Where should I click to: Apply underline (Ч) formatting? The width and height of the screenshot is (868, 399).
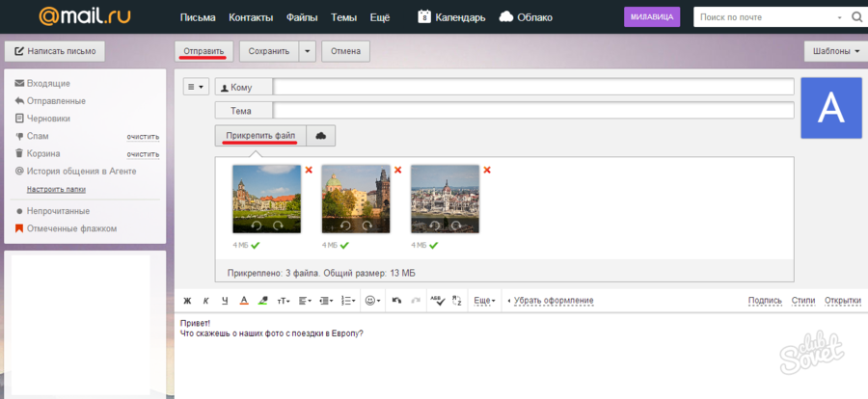tap(225, 301)
